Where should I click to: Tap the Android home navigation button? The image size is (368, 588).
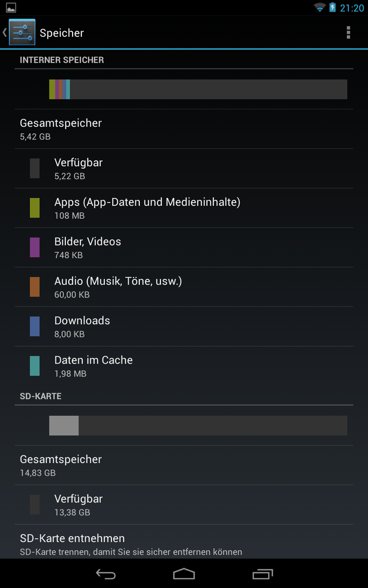(x=184, y=574)
